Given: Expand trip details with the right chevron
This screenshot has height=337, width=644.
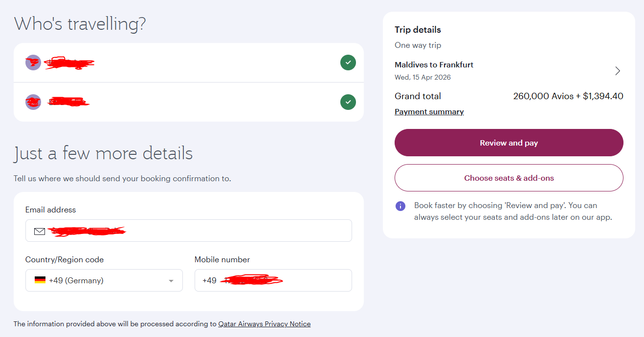Looking at the screenshot, I should [618, 71].
